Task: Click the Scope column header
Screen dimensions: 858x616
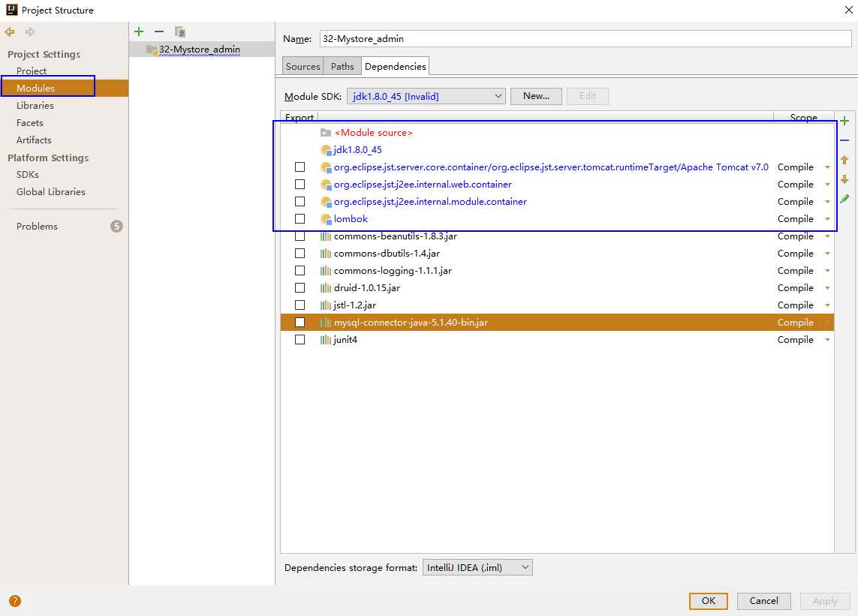Action: tap(803, 117)
